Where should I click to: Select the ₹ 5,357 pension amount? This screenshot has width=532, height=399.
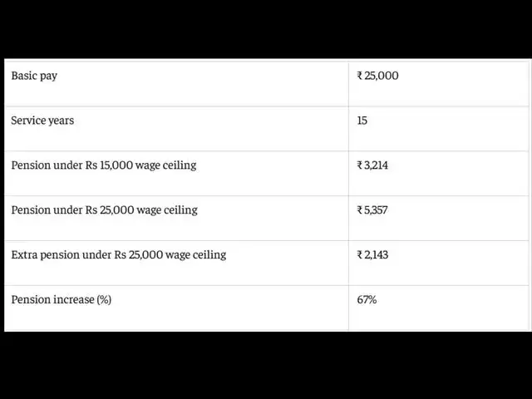(372, 210)
